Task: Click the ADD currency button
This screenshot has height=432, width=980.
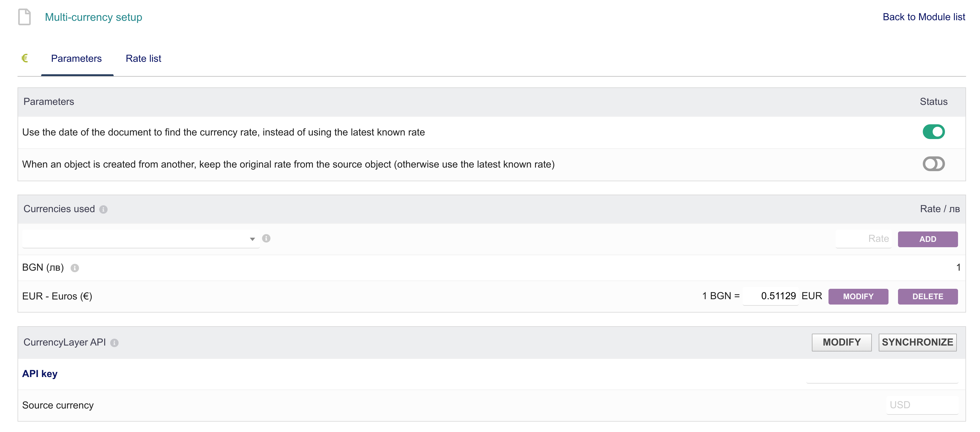Action: 927,239
